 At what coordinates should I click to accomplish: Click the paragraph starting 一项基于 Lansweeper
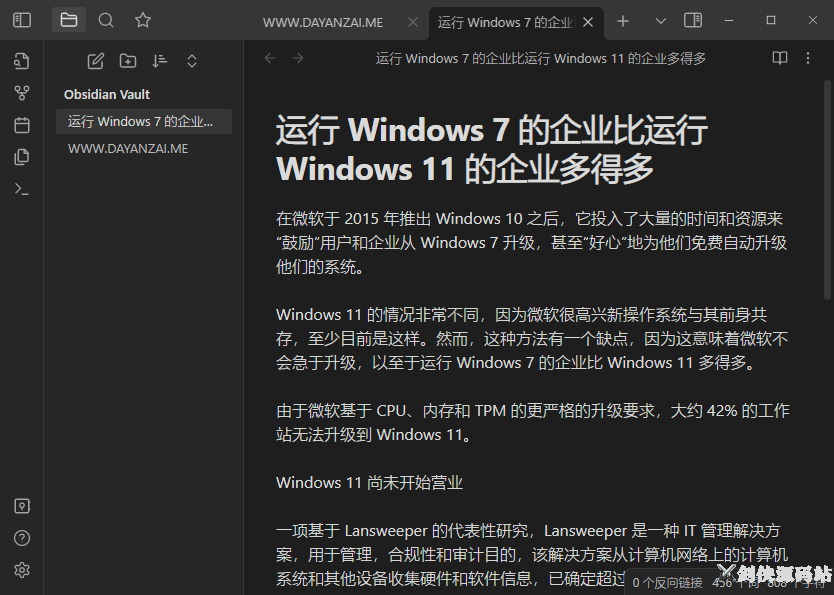[x=532, y=555]
